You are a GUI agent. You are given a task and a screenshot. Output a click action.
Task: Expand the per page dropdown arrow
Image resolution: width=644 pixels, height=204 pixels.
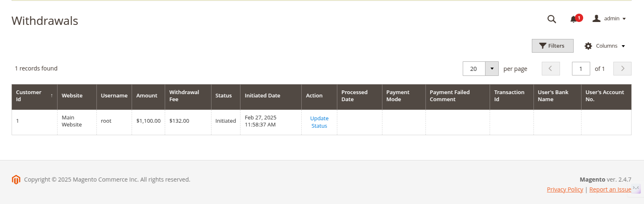pos(492,68)
